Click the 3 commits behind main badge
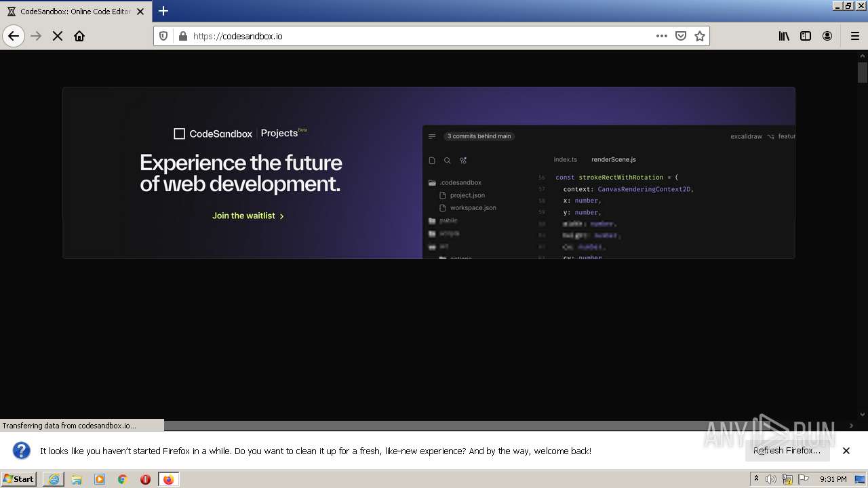Image resolution: width=868 pixels, height=488 pixels. point(479,136)
